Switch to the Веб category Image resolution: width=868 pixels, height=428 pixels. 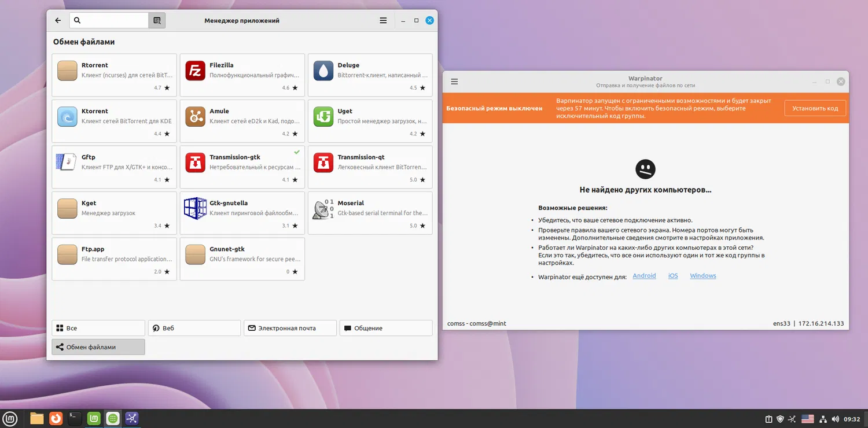pyautogui.click(x=194, y=328)
